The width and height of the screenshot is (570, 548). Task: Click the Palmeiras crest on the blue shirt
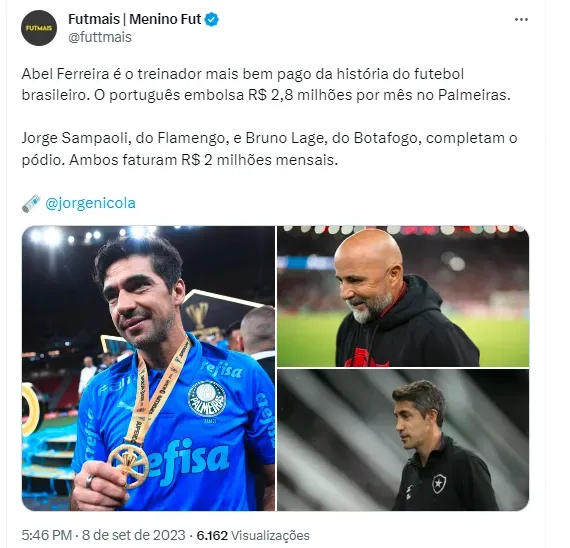point(207,399)
